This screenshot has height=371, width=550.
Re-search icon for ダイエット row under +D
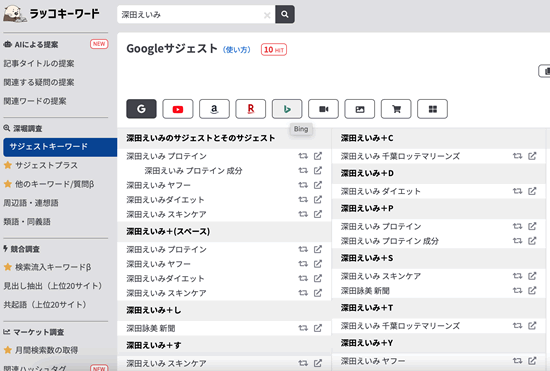tap(517, 191)
